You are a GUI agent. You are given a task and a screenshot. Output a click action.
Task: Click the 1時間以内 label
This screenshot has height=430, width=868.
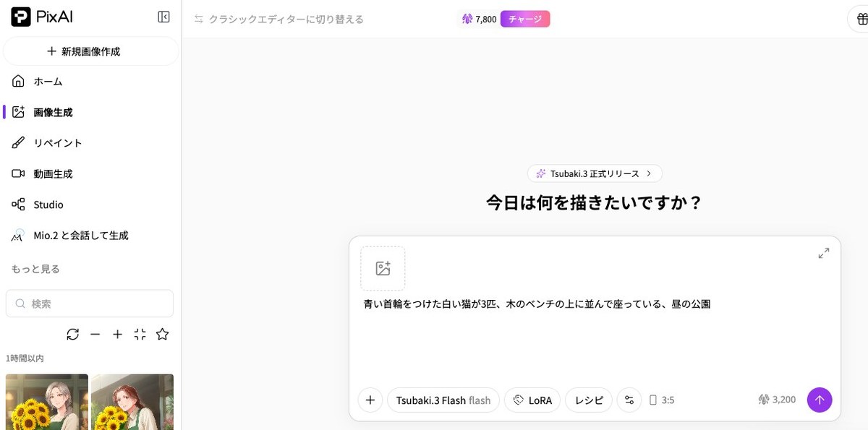pos(25,358)
